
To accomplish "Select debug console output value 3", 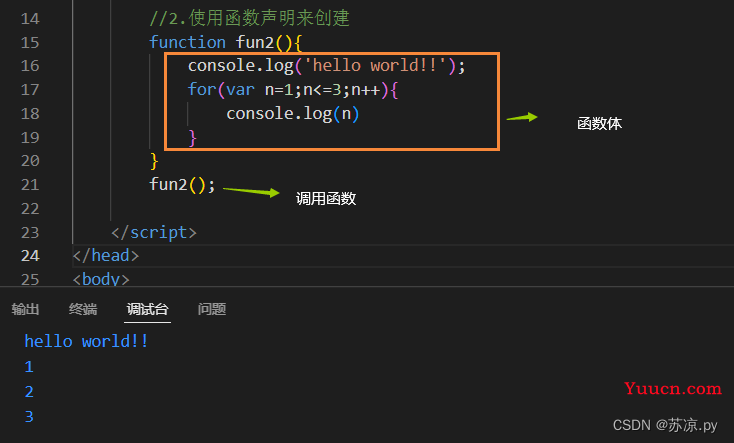I will click(x=29, y=416).
